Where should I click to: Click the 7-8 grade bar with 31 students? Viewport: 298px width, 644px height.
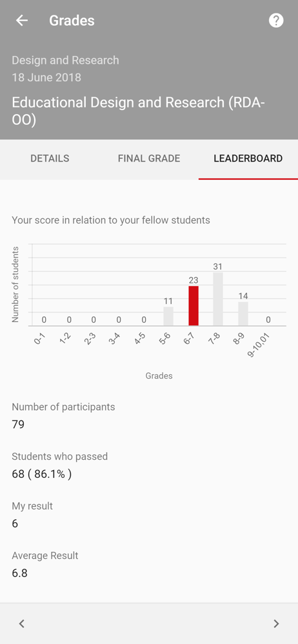coord(218,299)
